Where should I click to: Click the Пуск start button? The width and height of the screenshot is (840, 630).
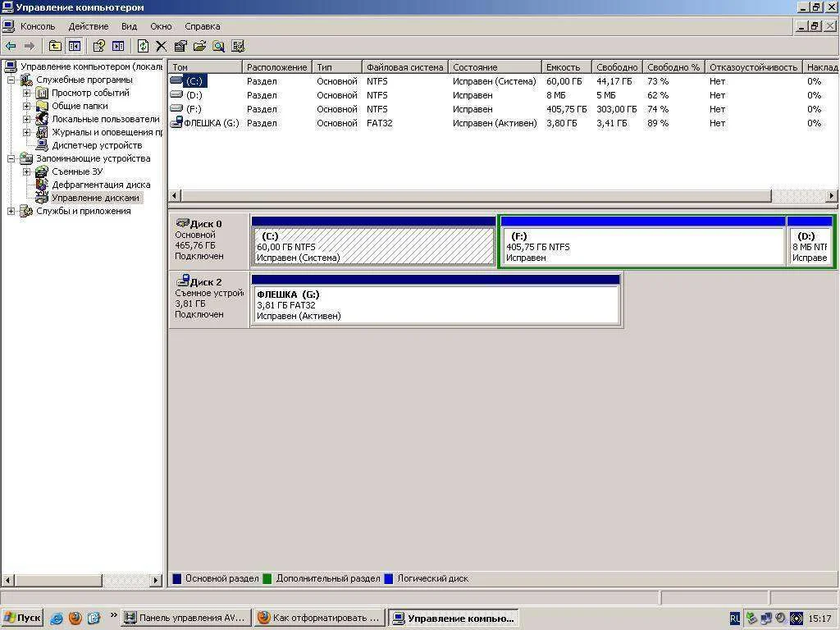22,618
